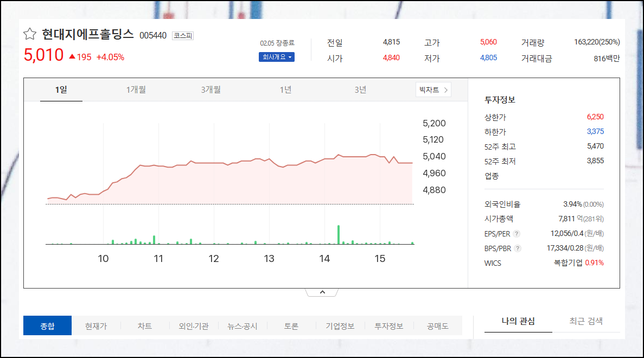
Task: Open the 현재가 menu tab
Action: (x=95, y=326)
